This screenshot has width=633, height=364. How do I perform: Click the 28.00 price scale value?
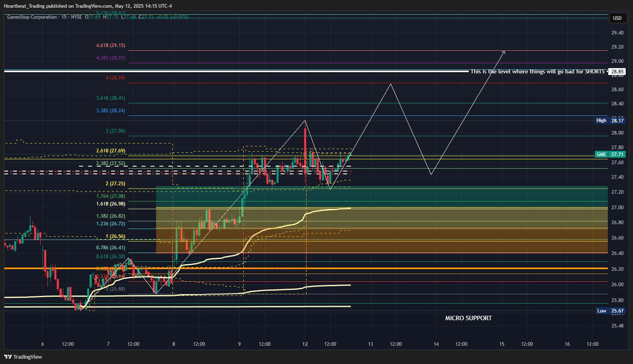coord(617,133)
